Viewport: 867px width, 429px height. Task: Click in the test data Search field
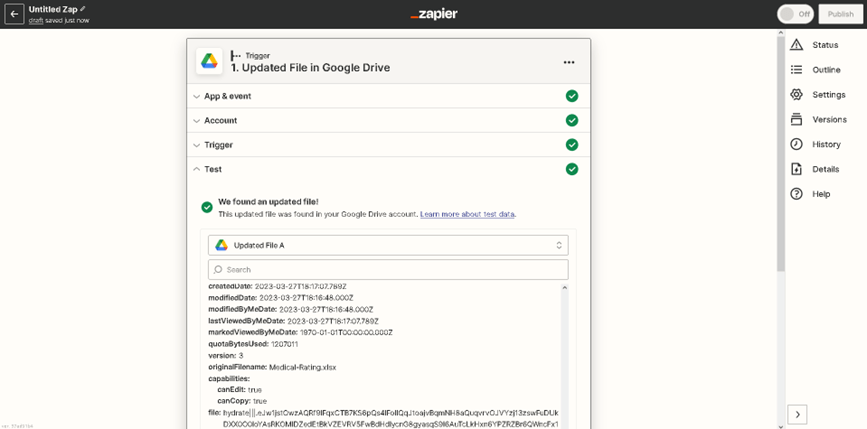[x=388, y=270]
